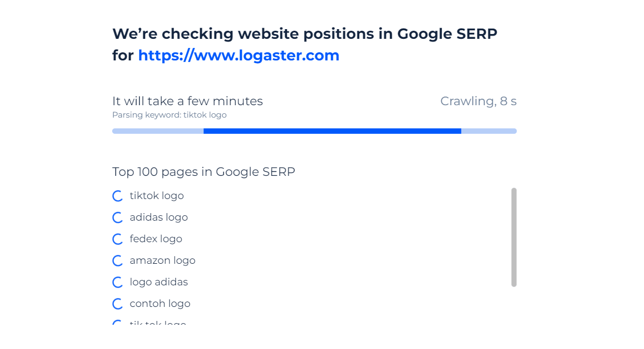Click the spinner icon beside logo adidas
The width and height of the screenshot is (644, 349).
(118, 282)
